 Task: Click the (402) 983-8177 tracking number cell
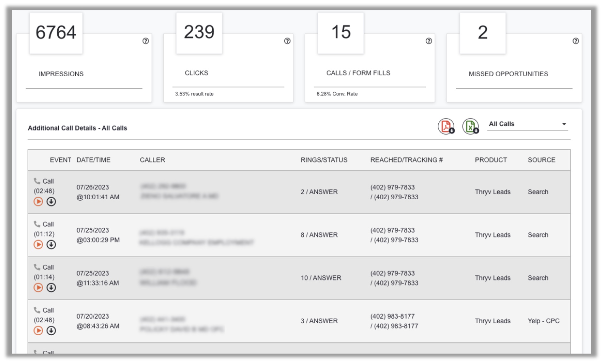click(x=394, y=321)
